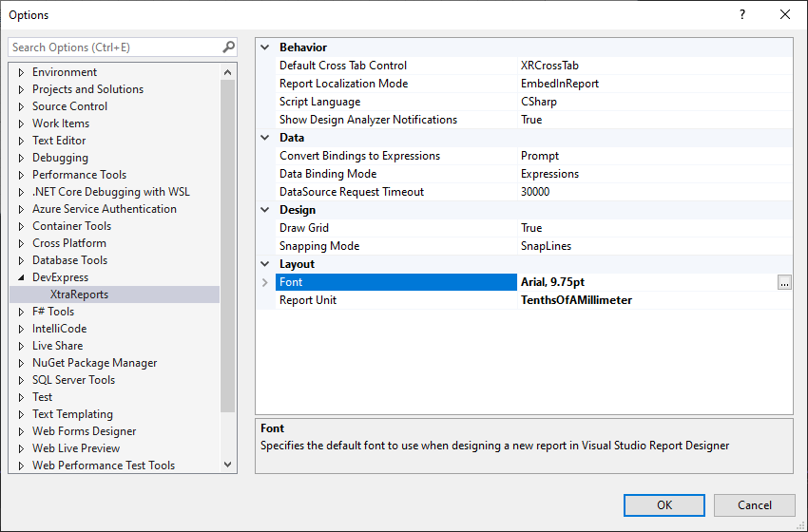Click the Snapping Mode SnapLines value

546,246
